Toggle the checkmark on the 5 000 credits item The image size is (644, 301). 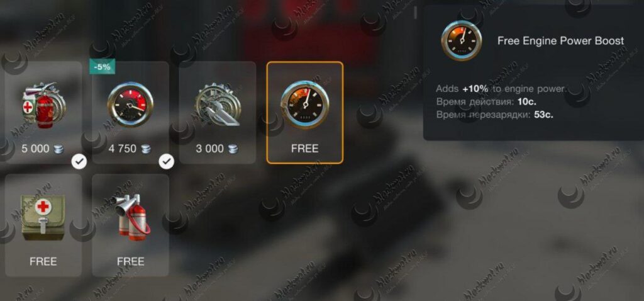pos(79,162)
